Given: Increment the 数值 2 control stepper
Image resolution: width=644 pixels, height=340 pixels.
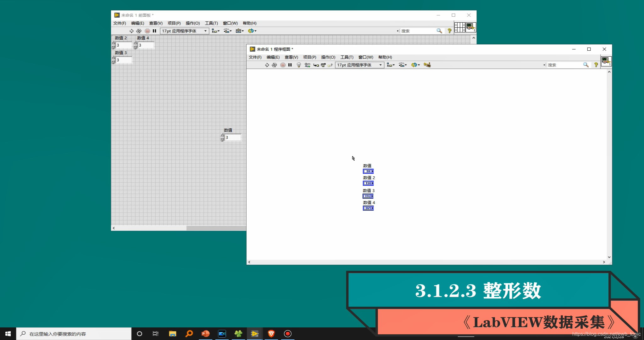Looking at the screenshot, I should coord(114,43).
